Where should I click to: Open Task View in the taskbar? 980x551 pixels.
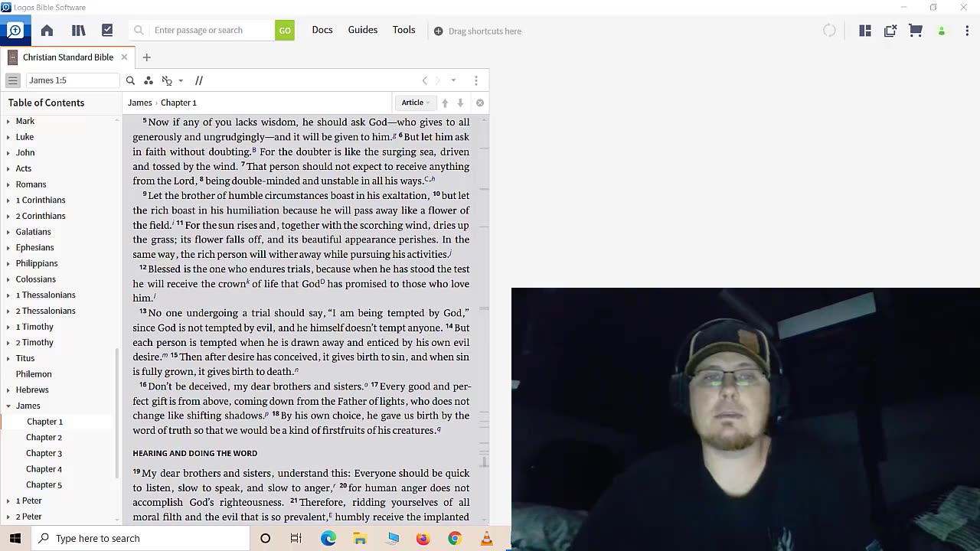296,539
